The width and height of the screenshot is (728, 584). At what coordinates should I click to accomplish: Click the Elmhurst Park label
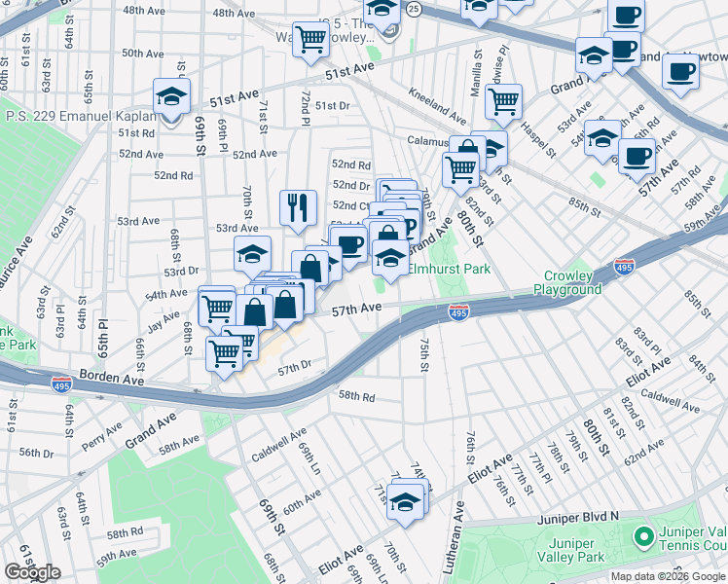coord(449,269)
